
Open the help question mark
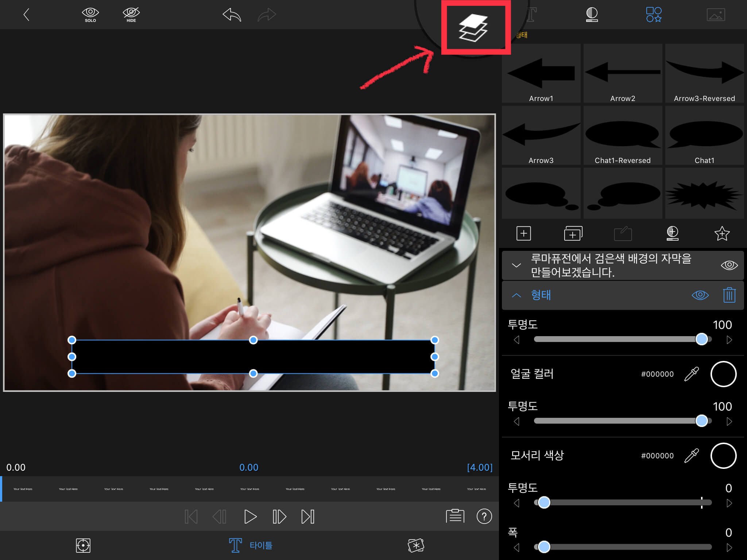coord(484,516)
